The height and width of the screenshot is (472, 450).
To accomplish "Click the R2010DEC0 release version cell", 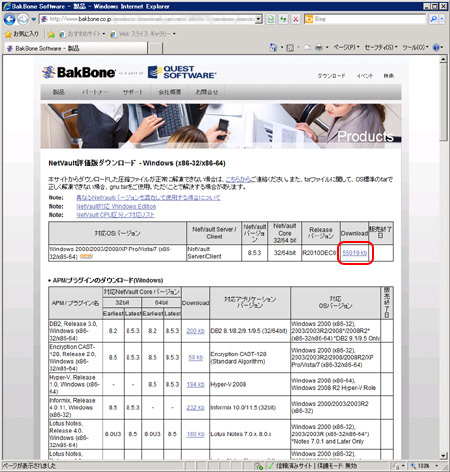I will 321,253.
